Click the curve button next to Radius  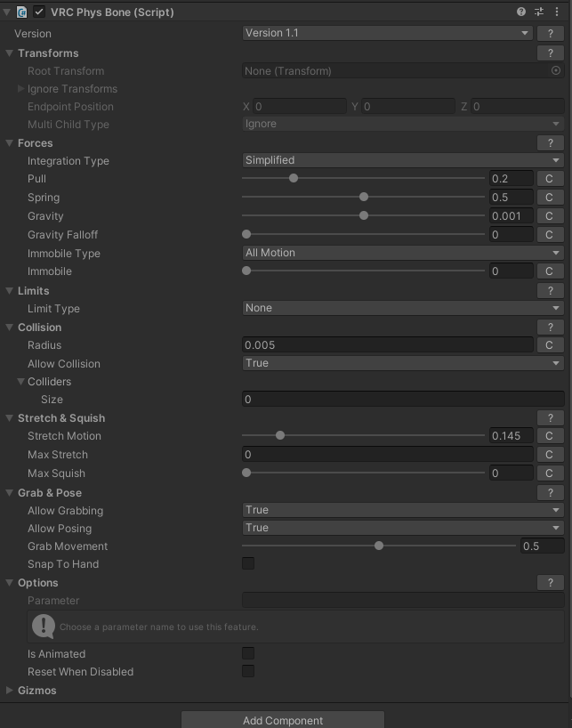(x=550, y=345)
